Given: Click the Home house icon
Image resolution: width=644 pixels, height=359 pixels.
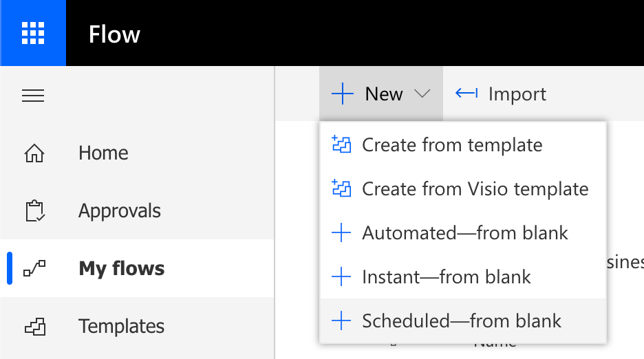Looking at the screenshot, I should click(34, 153).
